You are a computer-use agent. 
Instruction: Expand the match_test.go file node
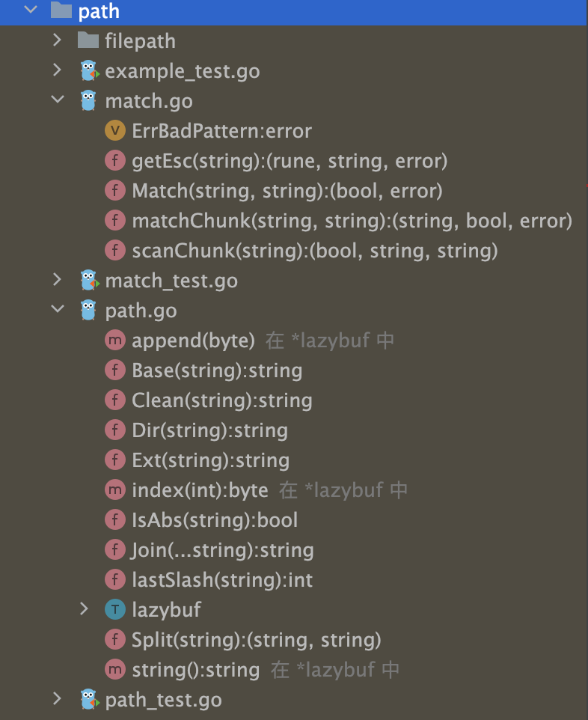(57, 281)
